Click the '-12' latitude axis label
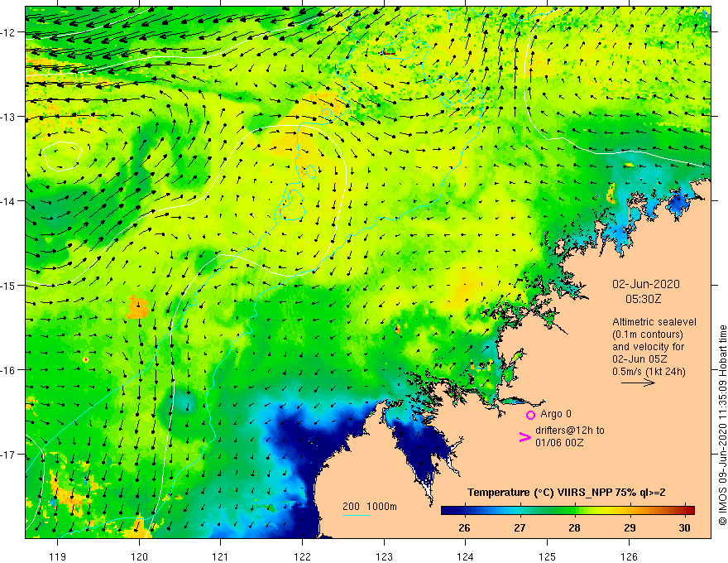Viewport: 728px width, 563px height. (8, 32)
